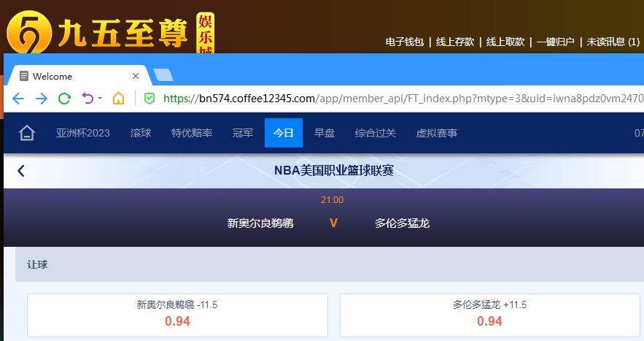Click the 21:00 match time
Image resolution: width=644 pixels, height=341 pixels.
tap(333, 200)
